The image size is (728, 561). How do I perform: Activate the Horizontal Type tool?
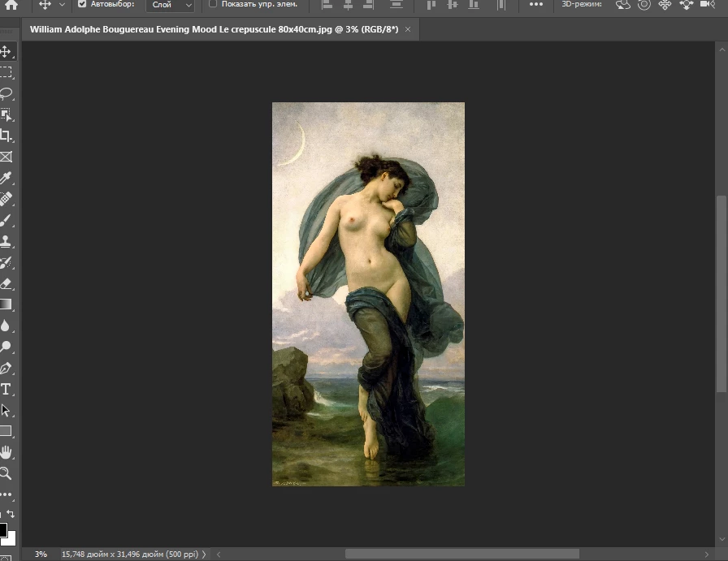click(6, 389)
